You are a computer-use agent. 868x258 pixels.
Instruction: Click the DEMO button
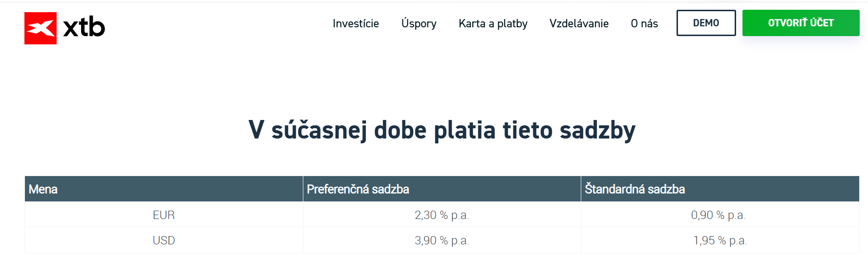coord(706,23)
